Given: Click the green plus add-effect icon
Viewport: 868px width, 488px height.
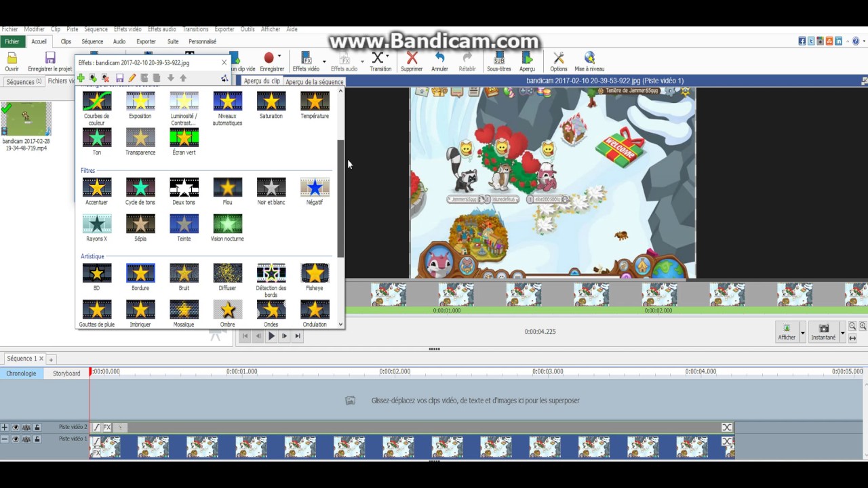Looking at the screenshot, I should point(81,79).
